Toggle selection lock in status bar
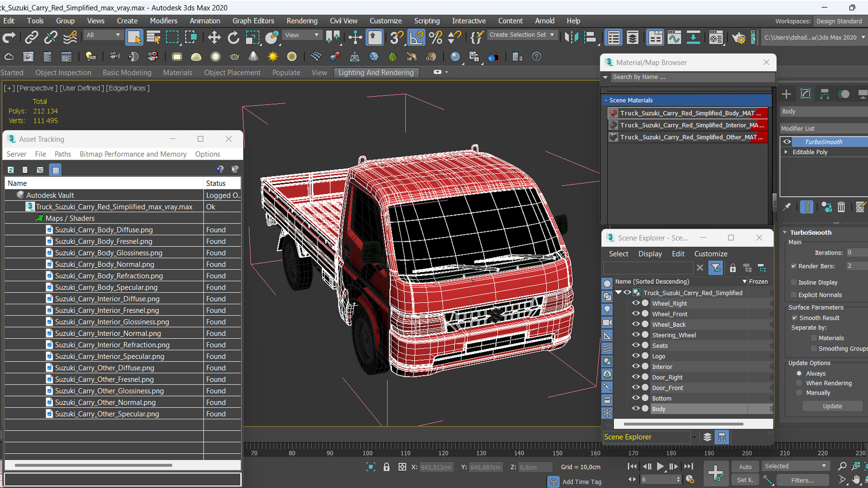 pos(387,467)
